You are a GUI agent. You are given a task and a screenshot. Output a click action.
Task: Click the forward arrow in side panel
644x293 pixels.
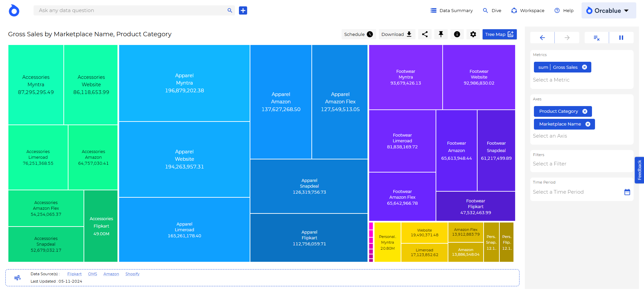pos(567,38)
